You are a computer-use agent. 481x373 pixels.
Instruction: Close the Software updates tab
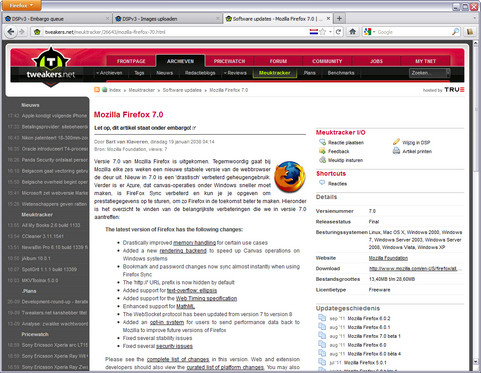click(328, 19)
